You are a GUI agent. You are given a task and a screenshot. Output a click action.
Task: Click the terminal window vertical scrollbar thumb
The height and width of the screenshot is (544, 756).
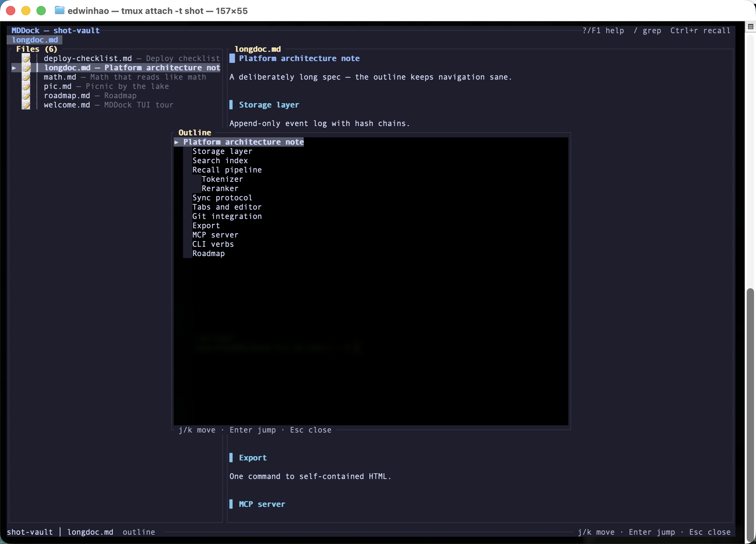[750, 415]
